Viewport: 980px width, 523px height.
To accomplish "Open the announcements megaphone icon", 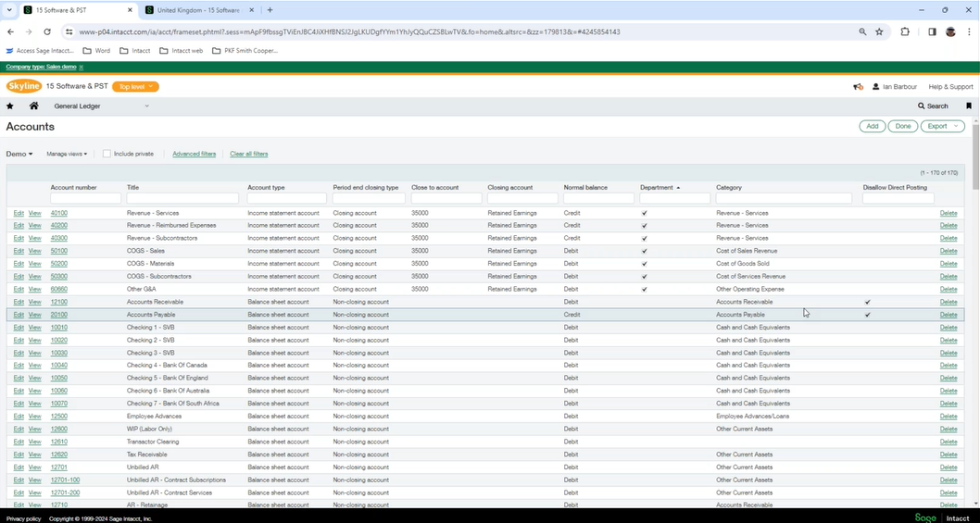I will tap(858, 87).
